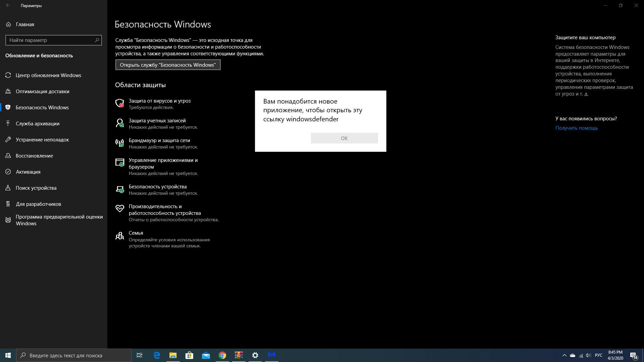
Task: Click the Получить помощь link
Action: coord(576,128)
